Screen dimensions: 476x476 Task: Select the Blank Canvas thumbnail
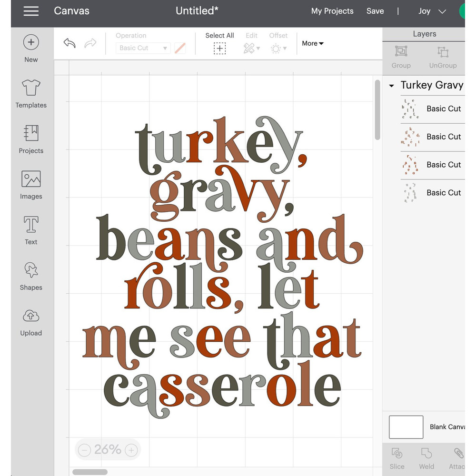point(406,427)
